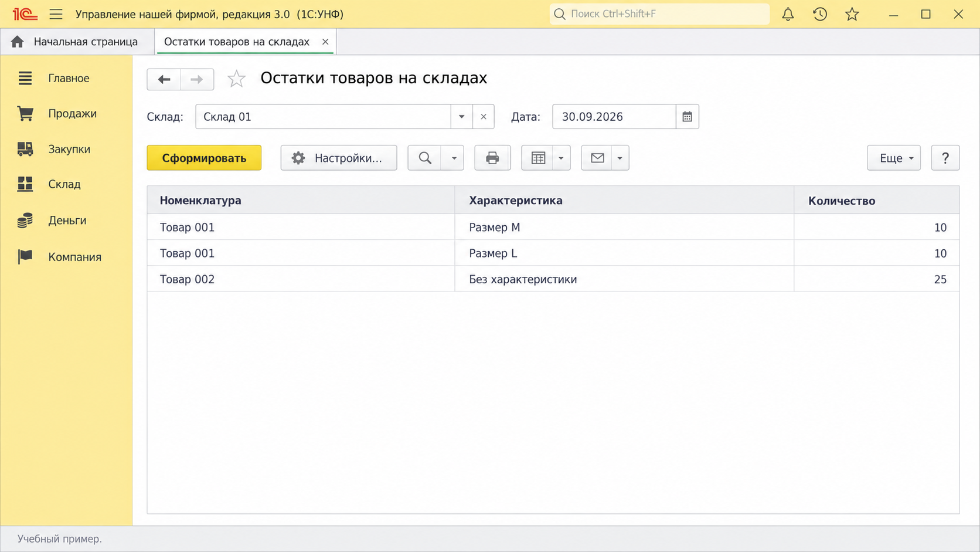Print the report

coord(492,158)
